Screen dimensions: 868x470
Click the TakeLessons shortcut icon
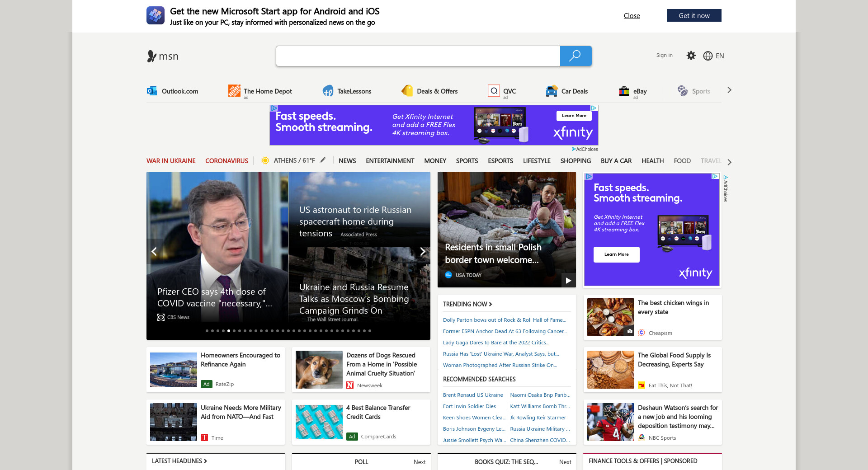pos(328,91)
